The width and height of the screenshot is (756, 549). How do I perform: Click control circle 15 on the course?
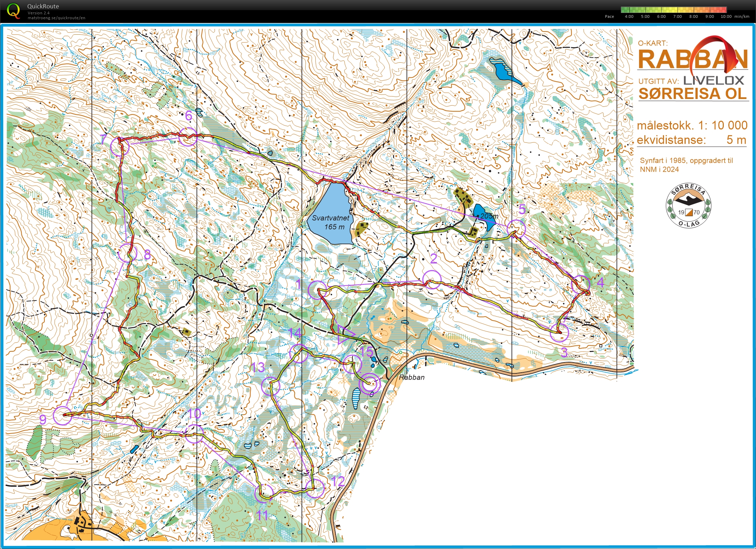click(x=352, y=364)
